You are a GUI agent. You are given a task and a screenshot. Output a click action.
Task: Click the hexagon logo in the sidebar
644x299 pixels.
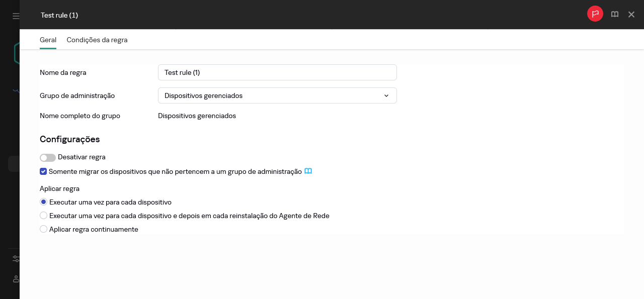click(16, 53)
